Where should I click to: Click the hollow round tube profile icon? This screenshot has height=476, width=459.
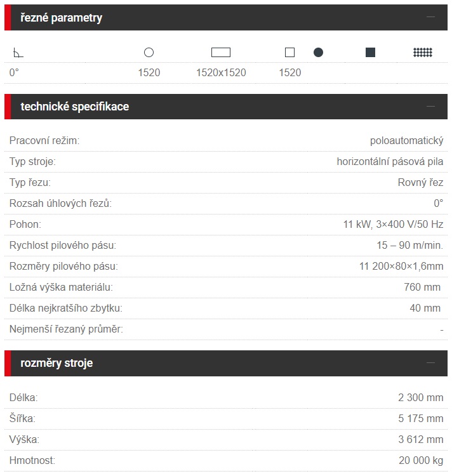point(149,53)
